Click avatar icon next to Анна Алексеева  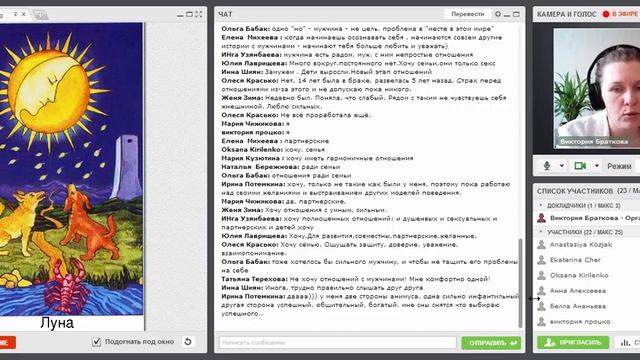coord(541,291)
